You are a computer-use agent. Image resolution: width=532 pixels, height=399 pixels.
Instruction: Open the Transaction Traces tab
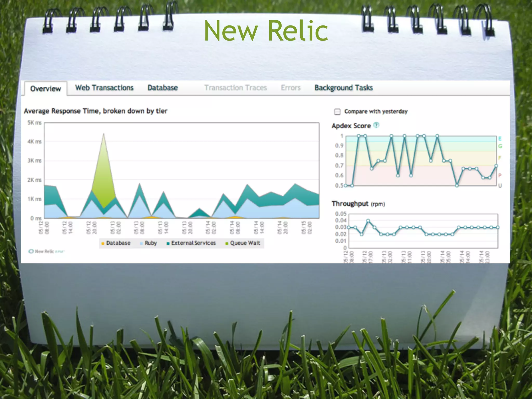pyautogui.click(x=235, y=88)
